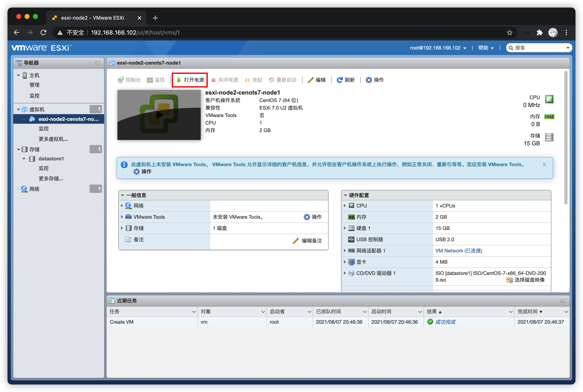The image size is (583, 392).
Task: Expand the 网络 tree node in navigator
Action: [x=19, y=189]
